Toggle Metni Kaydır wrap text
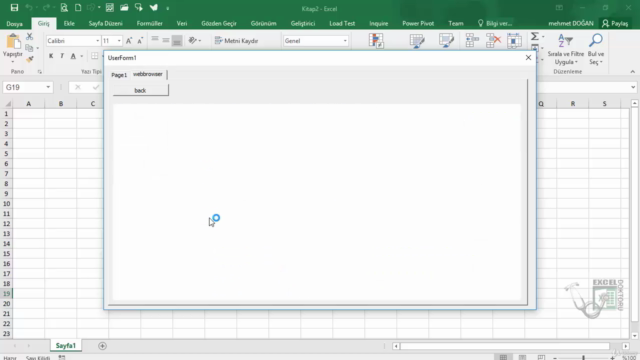This screenshot has height=360, width=640. click(236, 40)
